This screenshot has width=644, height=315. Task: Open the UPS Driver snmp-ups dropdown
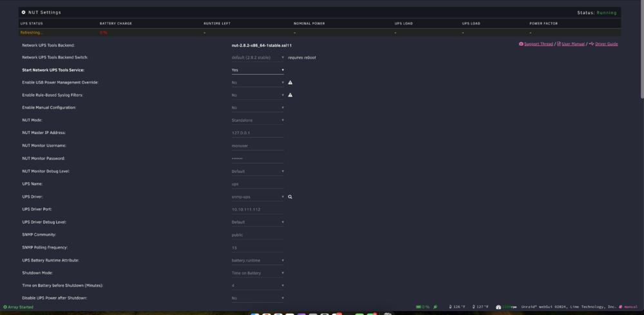click(x=258, y=196)
